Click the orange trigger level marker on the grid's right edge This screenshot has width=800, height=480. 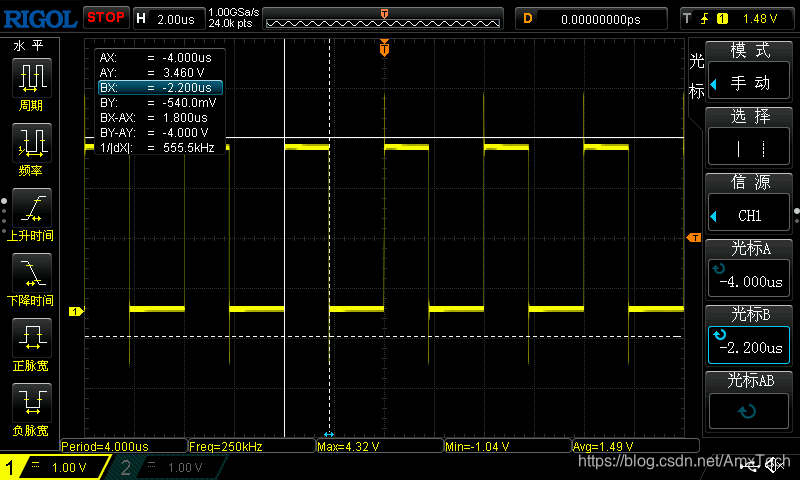click(694, 238)
